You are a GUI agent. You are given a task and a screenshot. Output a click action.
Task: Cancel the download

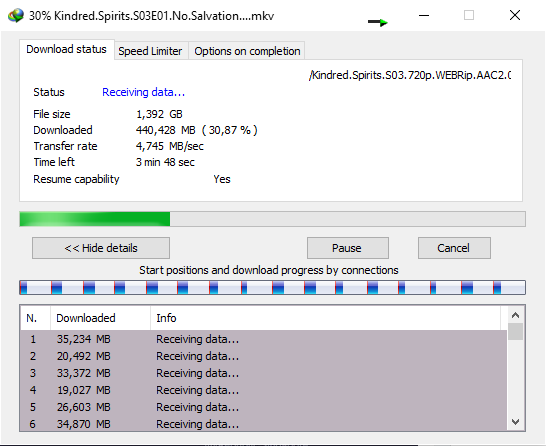pyautogui.click(x=454, y=248)
